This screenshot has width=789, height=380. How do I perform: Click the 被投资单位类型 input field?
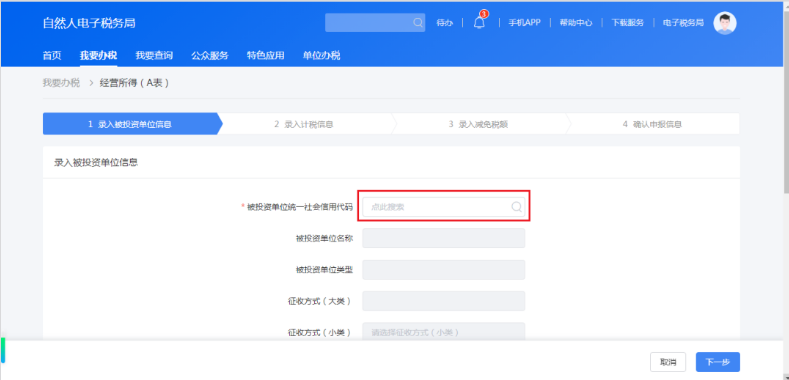(443, 270)
